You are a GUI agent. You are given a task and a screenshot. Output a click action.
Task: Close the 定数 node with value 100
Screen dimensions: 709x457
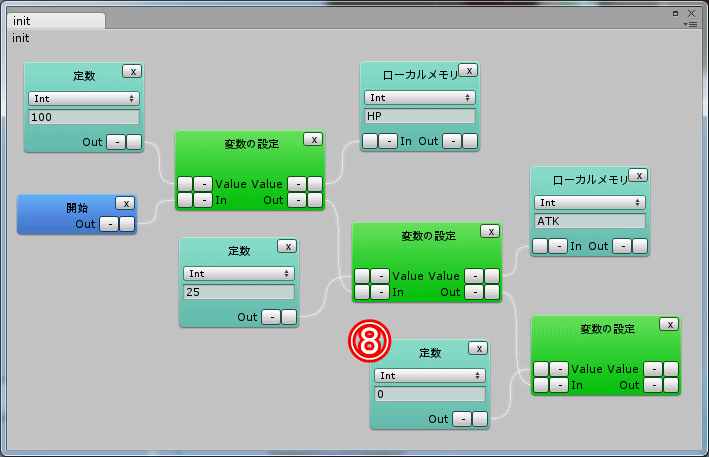[132, 71]
